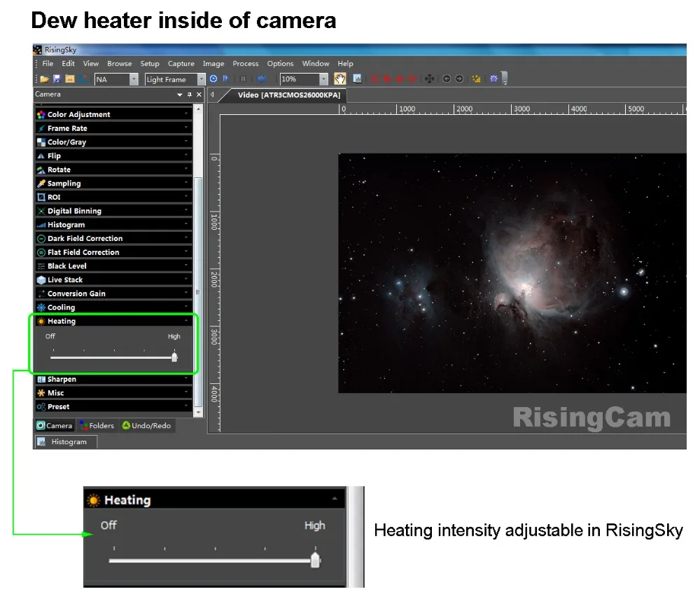Click the Heating sun icon
This screenshot has width=700, height=606.
click(x=41, y=321)
